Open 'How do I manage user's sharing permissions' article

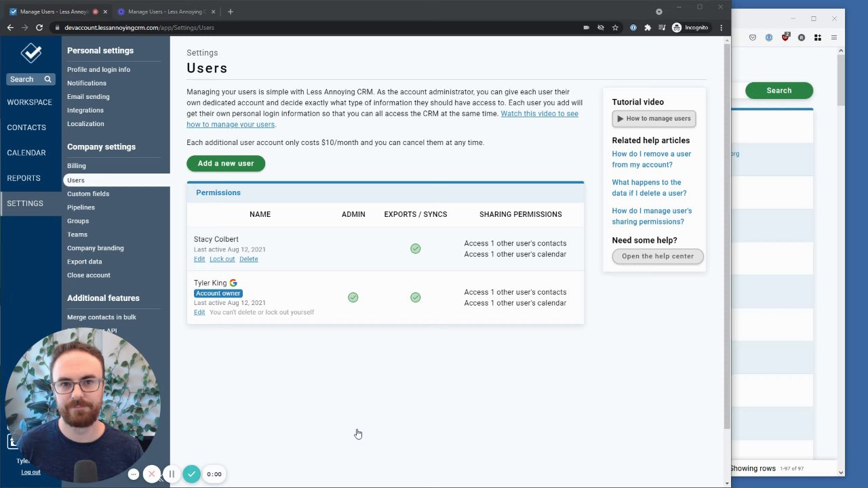[652, 216]
